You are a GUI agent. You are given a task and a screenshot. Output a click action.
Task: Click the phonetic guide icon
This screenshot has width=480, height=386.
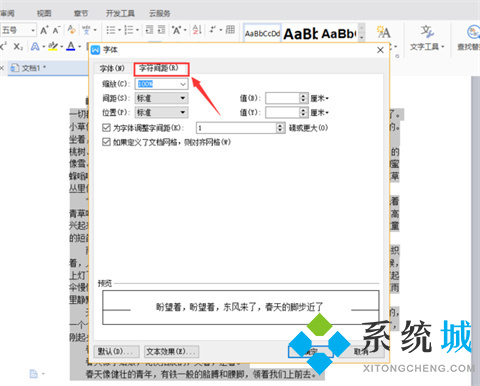86,30
